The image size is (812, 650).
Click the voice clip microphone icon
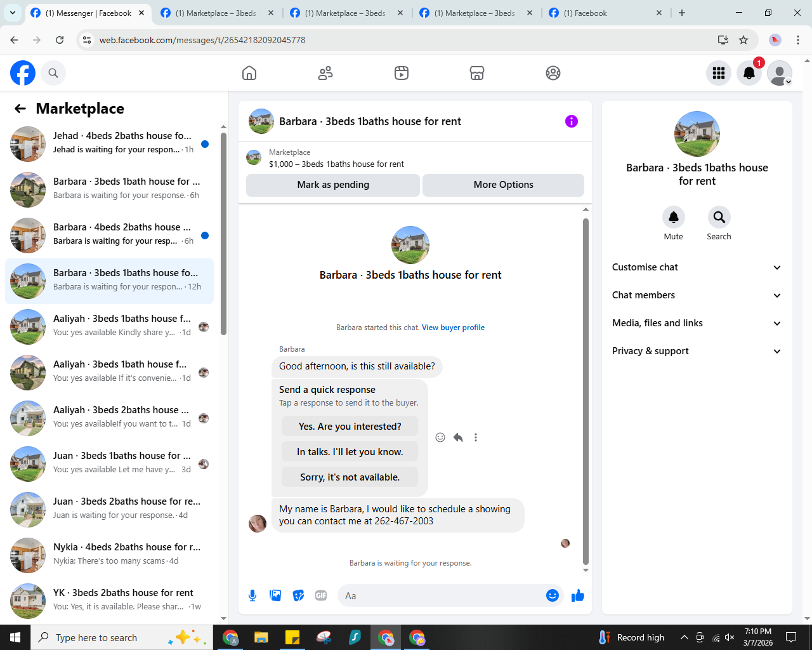pyautogui.click(x=252, y=595)
